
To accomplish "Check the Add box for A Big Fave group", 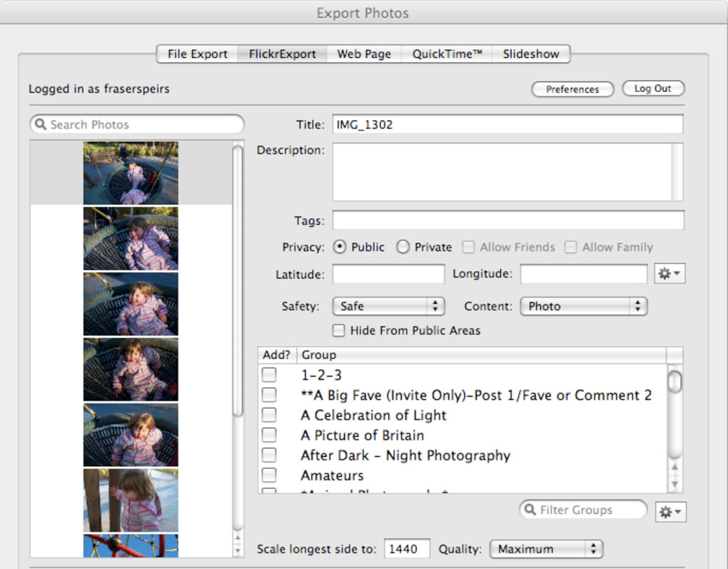I will pos(269,395).
